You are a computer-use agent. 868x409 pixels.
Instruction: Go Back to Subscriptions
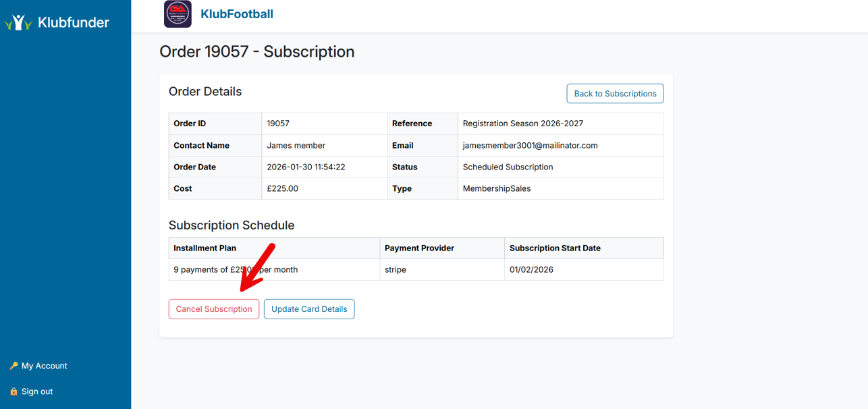pyautogui.click(x=615, y=94)
